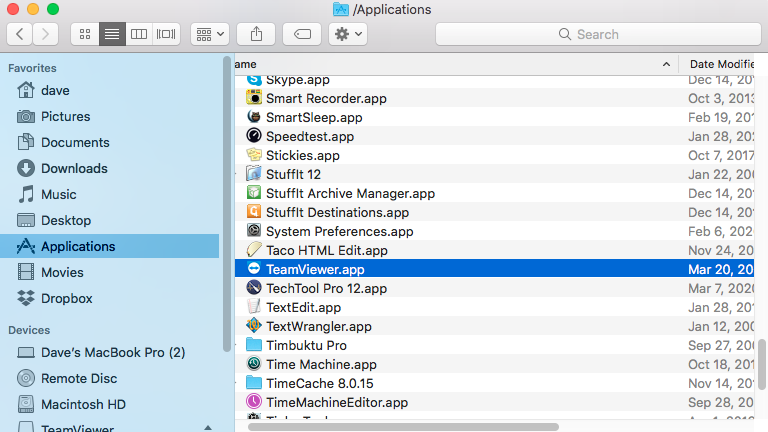This screenshot has height=432, width=768.
Task: Sort by the Date Modified column header
Action: [721, 64]
